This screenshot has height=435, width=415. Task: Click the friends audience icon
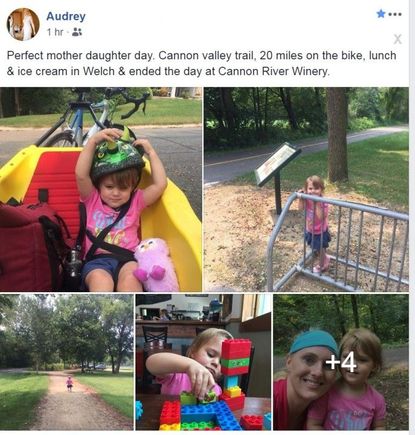click(77, 32)
